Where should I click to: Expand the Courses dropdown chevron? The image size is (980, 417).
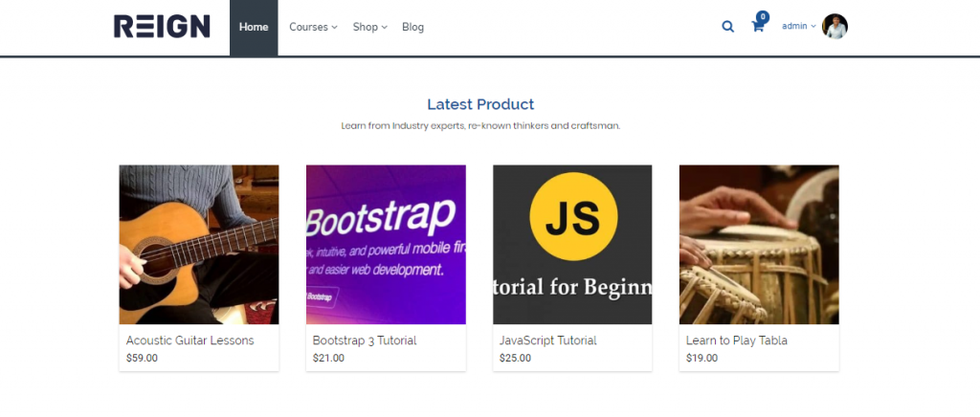(334, 28)
